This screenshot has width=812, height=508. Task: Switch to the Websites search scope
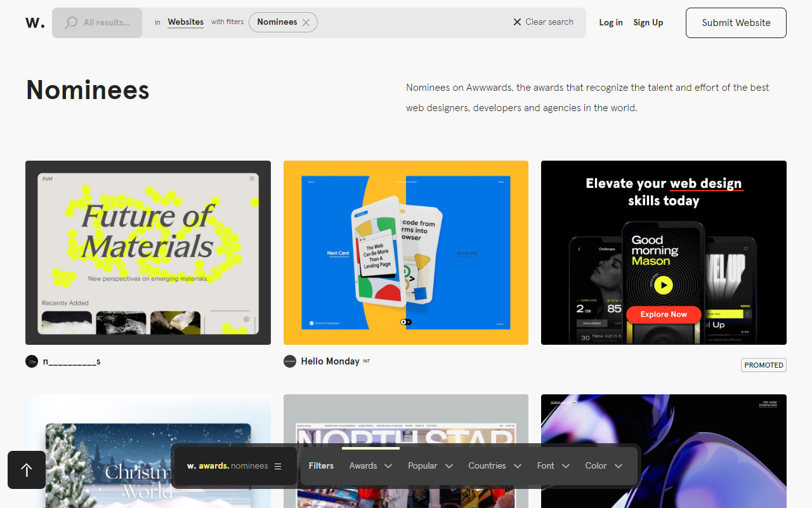click(185, 22)
